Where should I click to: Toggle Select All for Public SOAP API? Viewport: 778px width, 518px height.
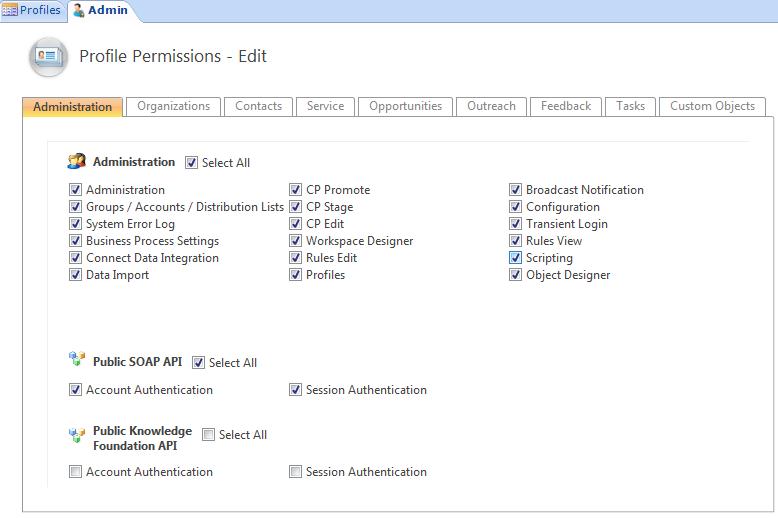coord(199,363)
